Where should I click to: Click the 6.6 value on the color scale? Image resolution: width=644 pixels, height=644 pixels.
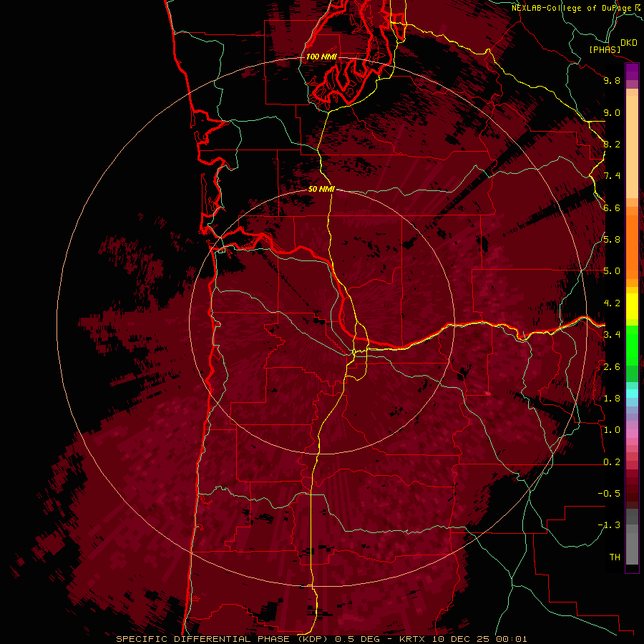tap(612, 208)
